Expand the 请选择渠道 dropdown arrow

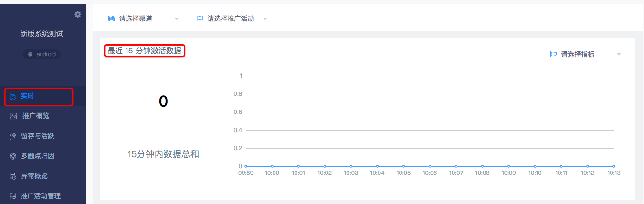pyautogui.click(x=177, y=19)
